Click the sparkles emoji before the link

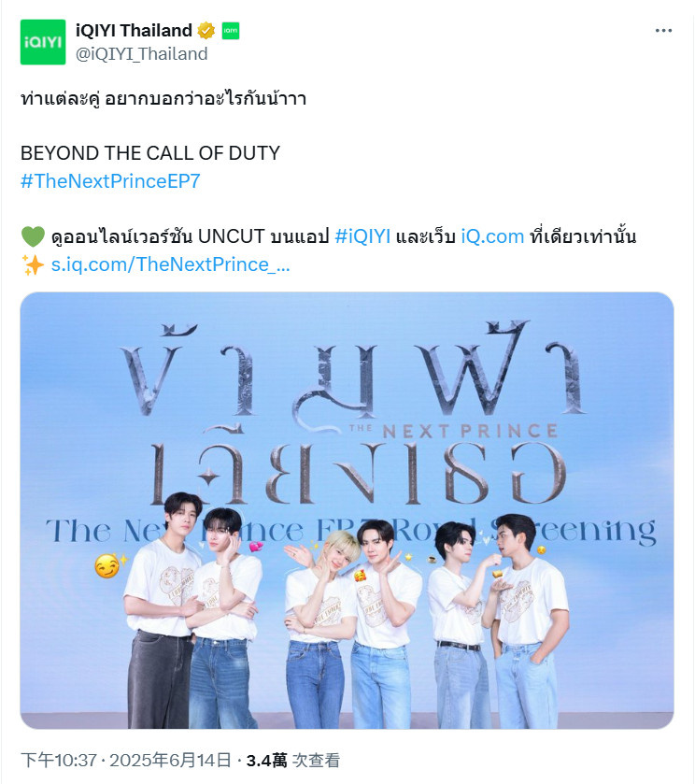point(33,264)
